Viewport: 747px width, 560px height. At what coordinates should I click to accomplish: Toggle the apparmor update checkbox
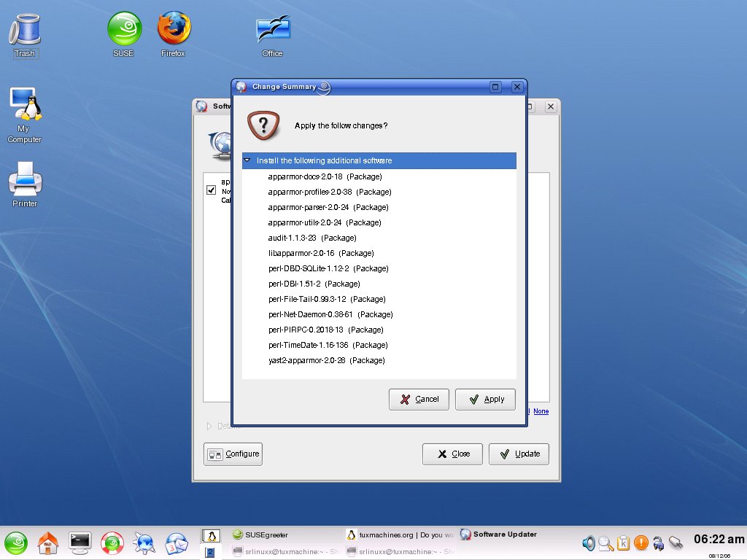tap(211, 190)
